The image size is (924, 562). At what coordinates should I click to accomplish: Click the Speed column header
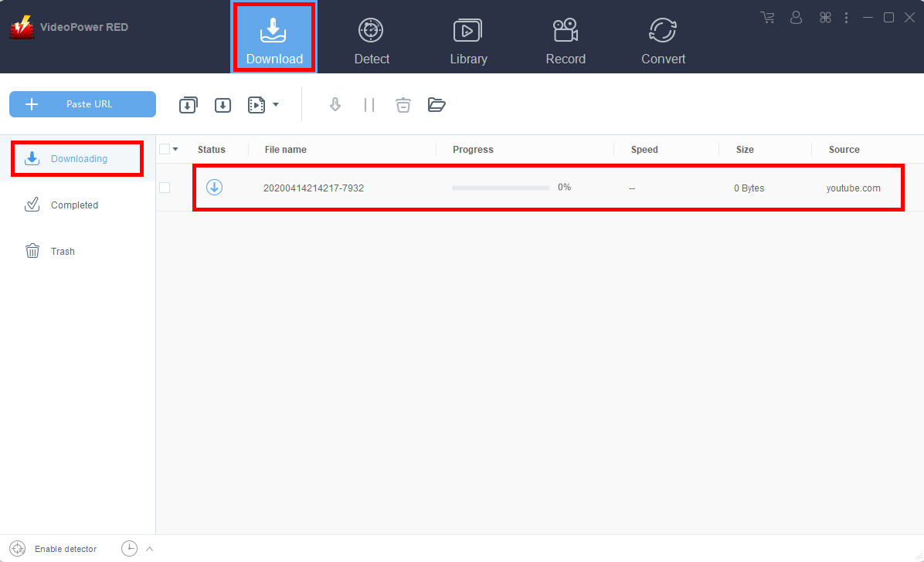[644, 150]
